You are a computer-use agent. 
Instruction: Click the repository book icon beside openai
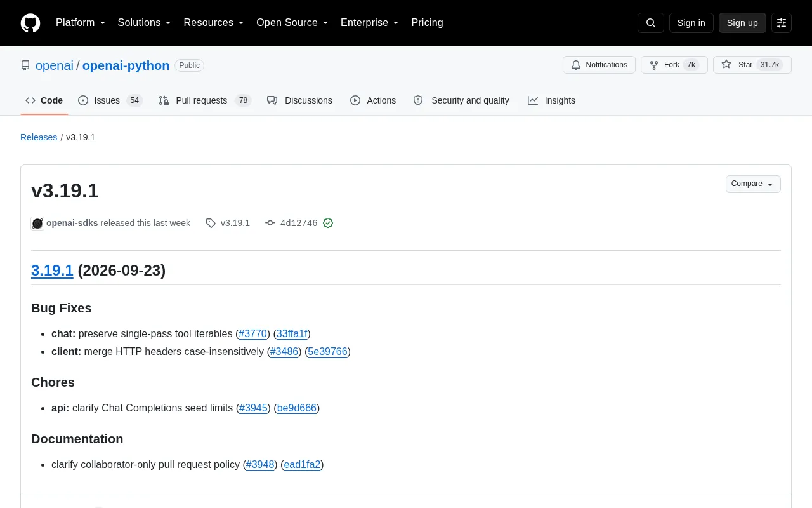tap(25, 65)
